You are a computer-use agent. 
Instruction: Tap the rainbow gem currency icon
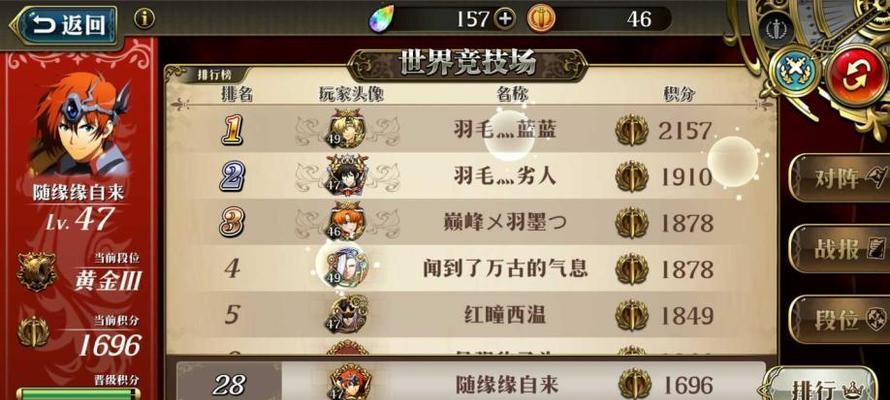click(379, 20)
